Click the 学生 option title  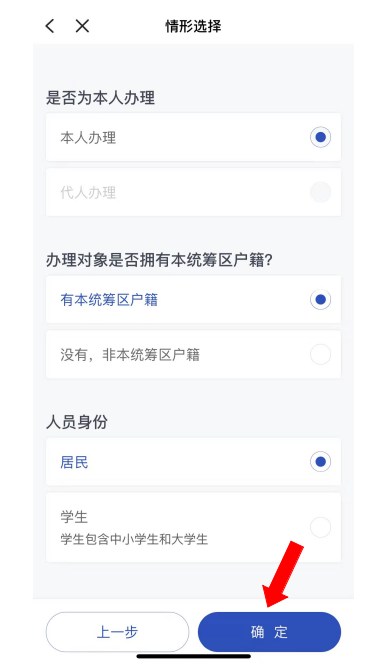point(74,517)
